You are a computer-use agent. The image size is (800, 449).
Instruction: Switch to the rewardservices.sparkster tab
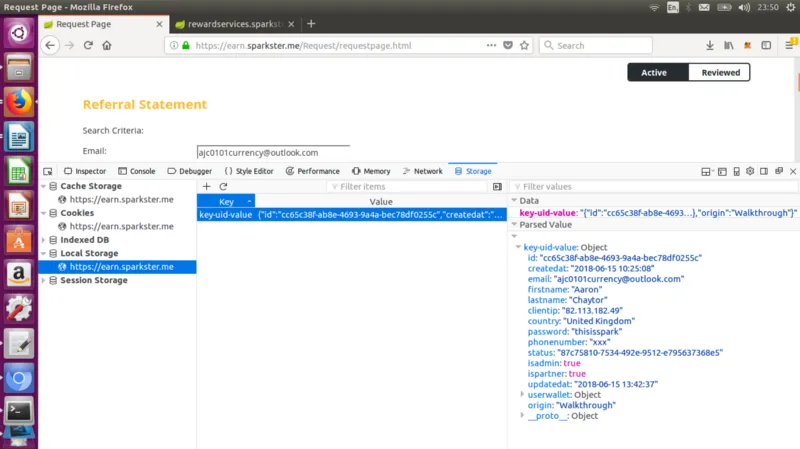235,24
